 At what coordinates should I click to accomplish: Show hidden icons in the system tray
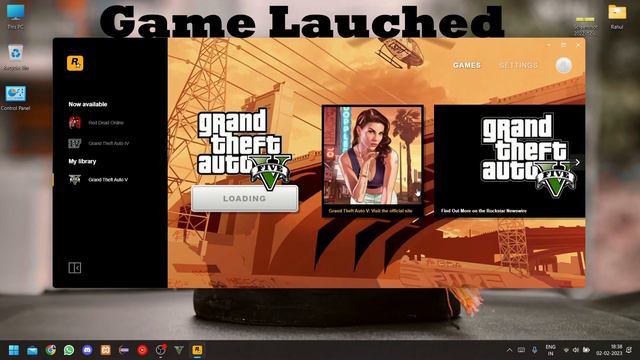tap(509, 350)
